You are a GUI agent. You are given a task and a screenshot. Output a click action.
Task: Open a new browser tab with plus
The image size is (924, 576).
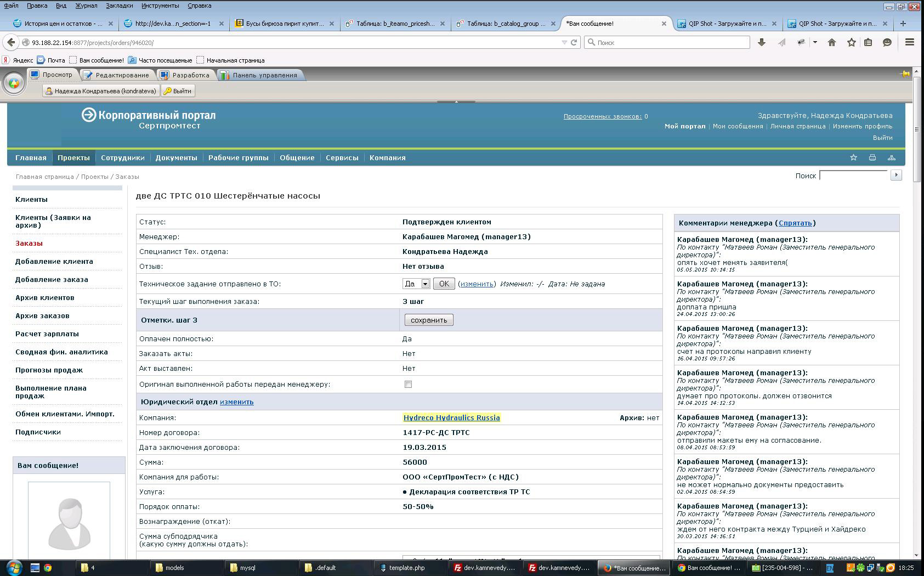(x=903, y=24)
